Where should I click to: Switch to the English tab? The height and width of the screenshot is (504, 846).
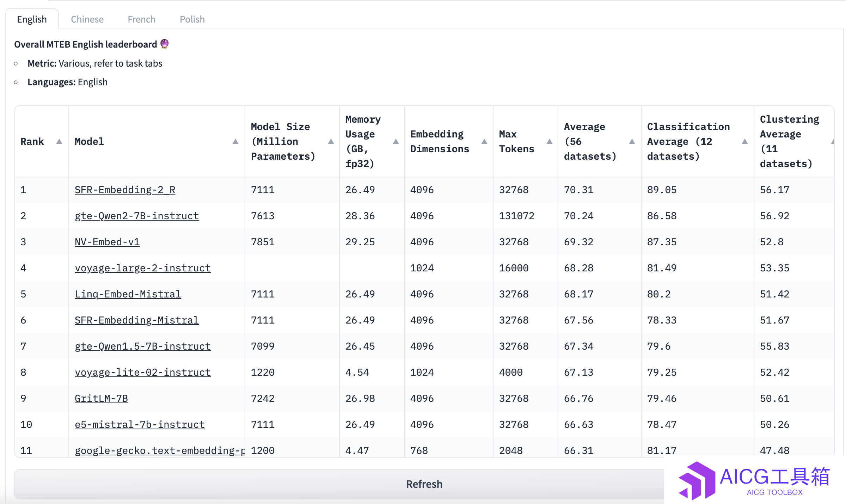tap(32, 19)
